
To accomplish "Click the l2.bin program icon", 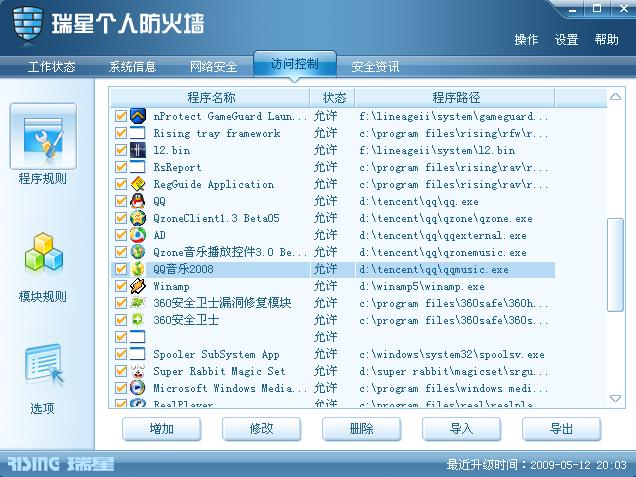I will 138,150.
